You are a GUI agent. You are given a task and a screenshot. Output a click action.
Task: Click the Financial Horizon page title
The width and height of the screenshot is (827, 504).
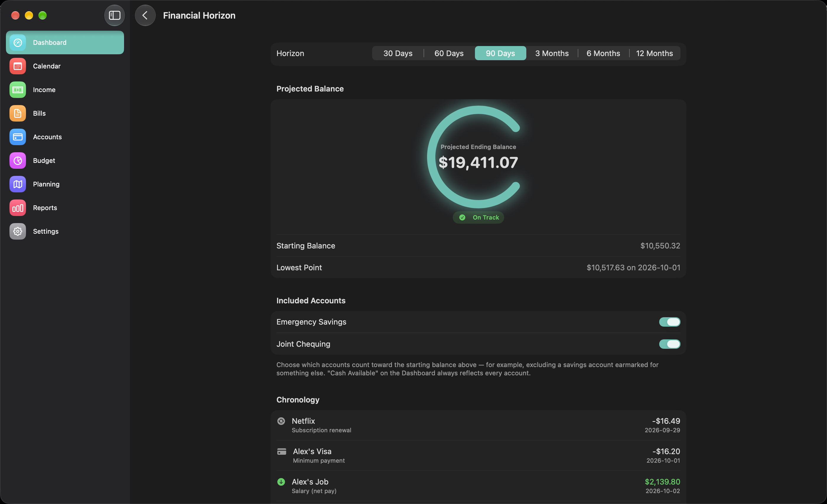199,15
